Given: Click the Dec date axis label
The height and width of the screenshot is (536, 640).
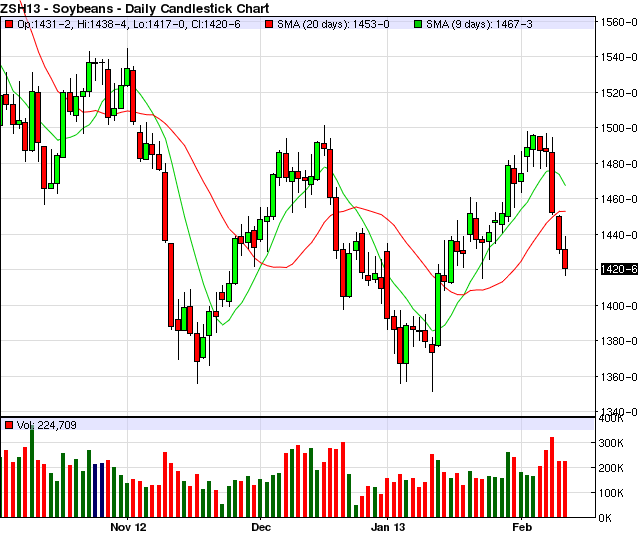Looking at the screenshot, I should pos(261,527).
